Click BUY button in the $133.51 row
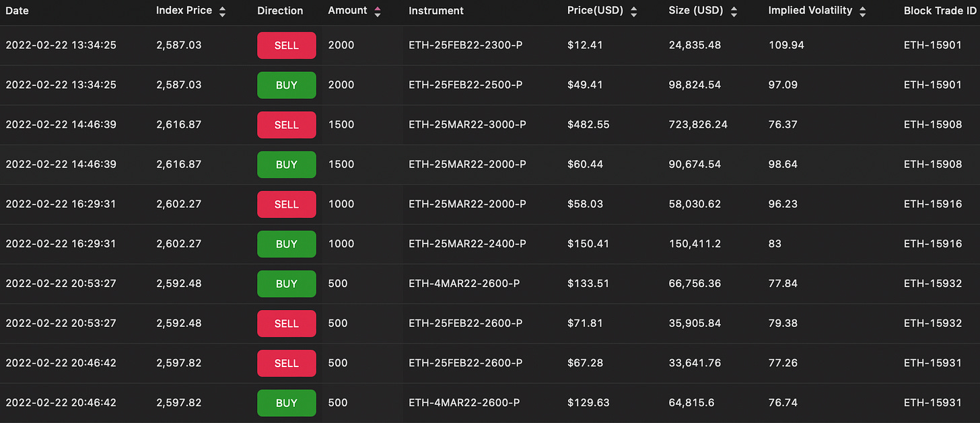The image size is (980, 423). (x=287, y=284)
